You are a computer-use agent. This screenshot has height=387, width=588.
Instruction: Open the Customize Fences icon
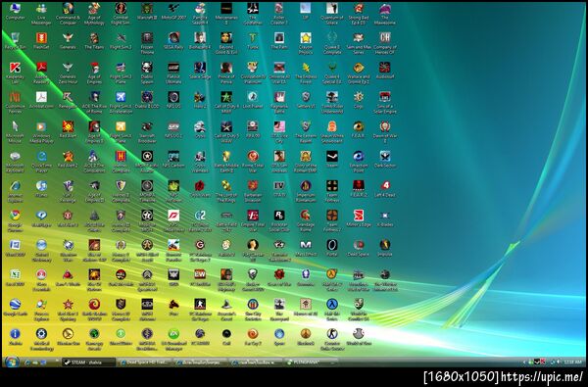15,103
